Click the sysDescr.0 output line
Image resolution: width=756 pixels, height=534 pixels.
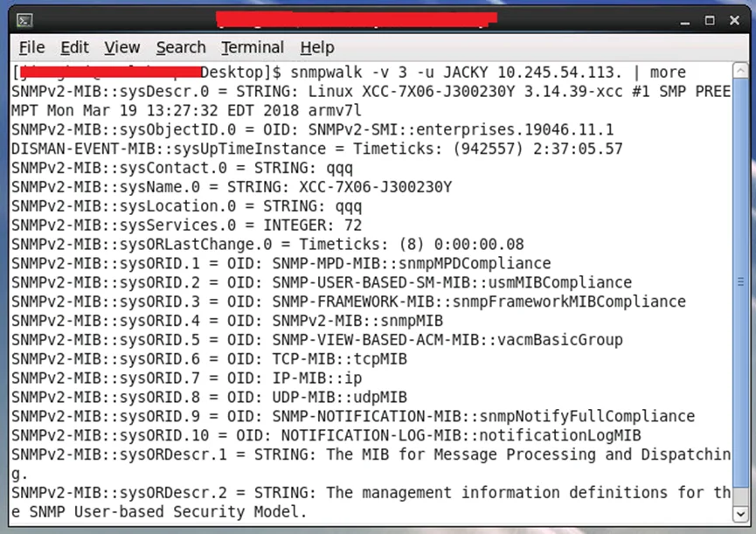[371, 101]
